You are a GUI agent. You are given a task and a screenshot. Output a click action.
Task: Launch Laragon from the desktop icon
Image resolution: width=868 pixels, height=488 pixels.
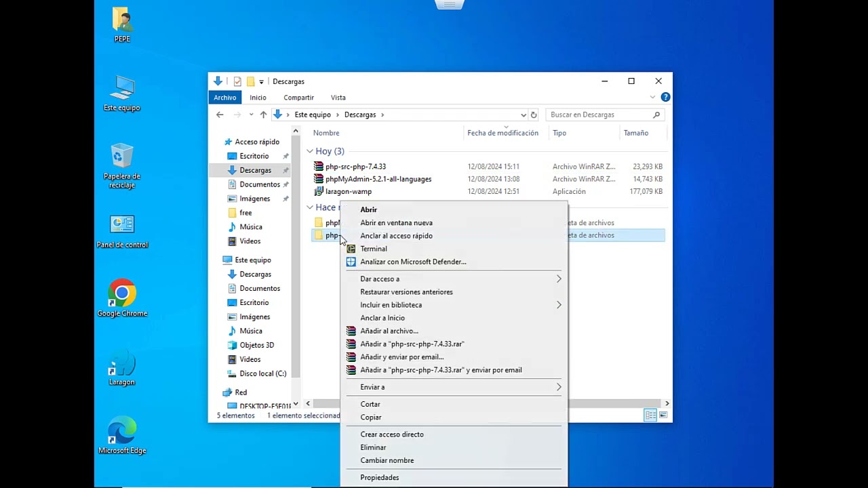point(122,368)
